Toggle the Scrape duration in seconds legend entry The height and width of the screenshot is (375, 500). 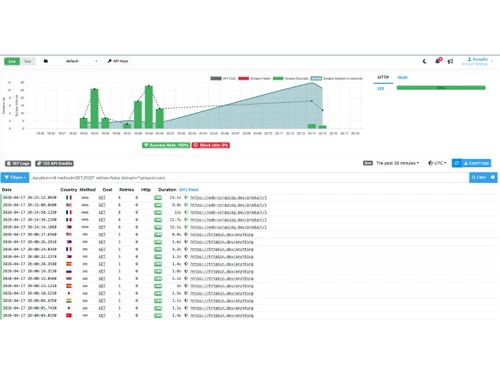point(337,78)
